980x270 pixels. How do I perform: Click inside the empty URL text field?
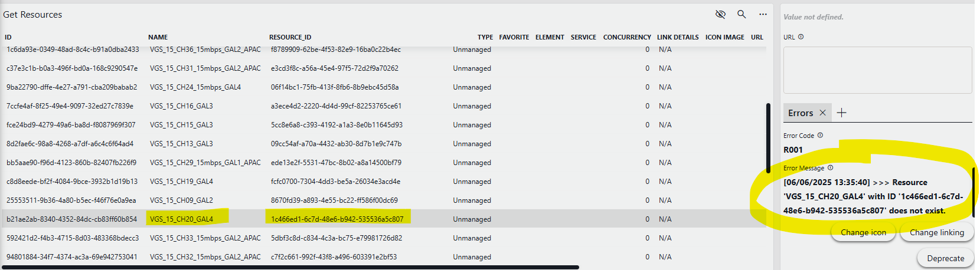877,70
